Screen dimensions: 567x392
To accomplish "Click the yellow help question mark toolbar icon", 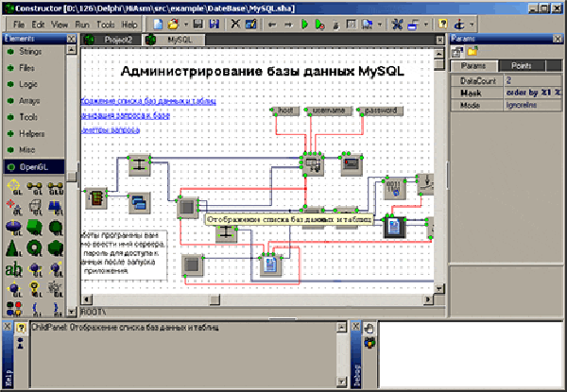I will [x=442, y=25].
